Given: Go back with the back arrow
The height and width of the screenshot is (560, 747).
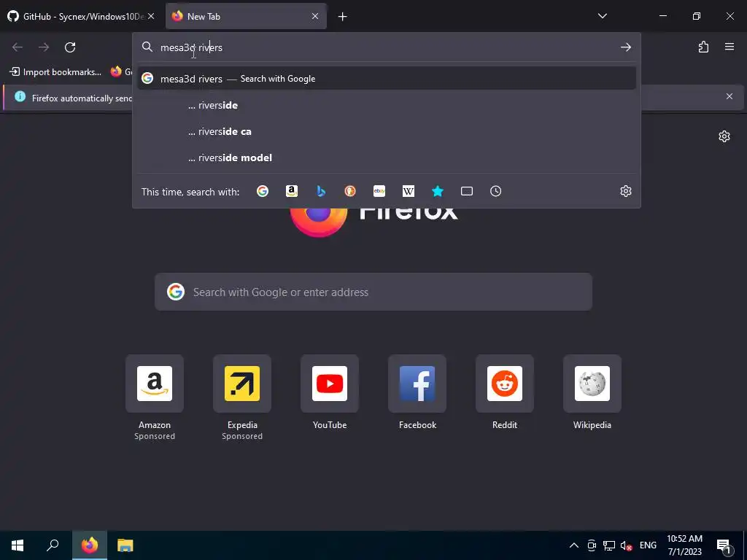Looking at the screenshot, I should (x=18, y=47).
